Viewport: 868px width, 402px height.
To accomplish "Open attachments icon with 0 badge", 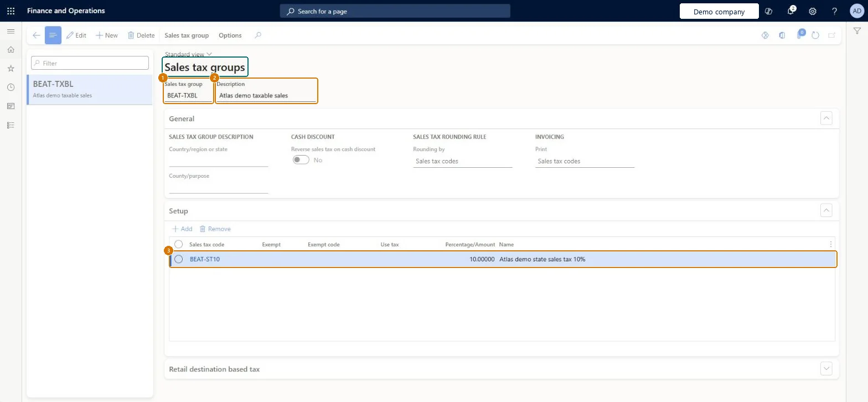I will point(800,34).
